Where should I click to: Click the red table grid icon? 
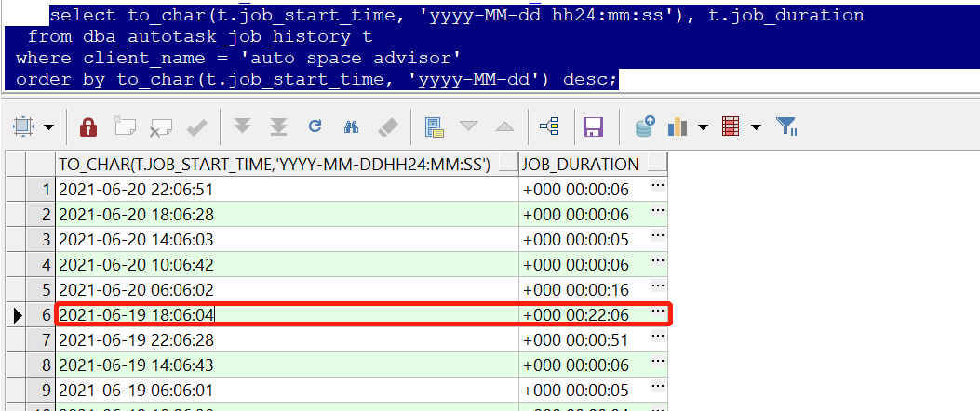pos(730,126)
